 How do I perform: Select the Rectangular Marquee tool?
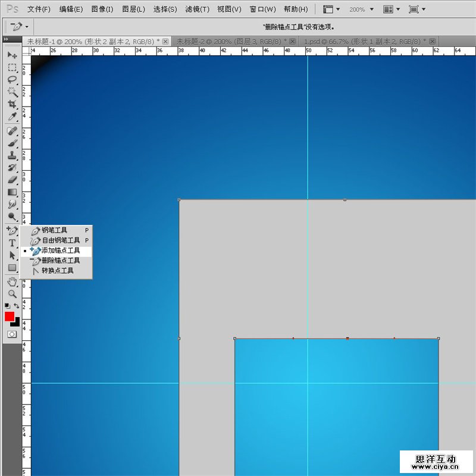click(12, 67)
